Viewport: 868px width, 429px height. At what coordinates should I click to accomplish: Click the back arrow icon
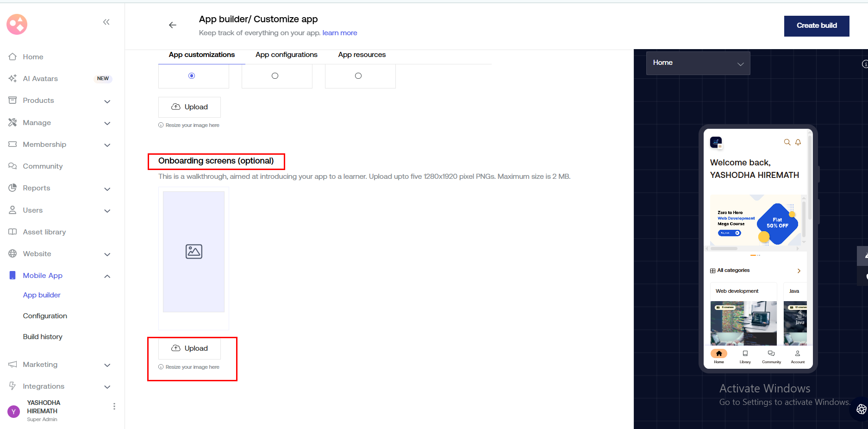[173, 25]
